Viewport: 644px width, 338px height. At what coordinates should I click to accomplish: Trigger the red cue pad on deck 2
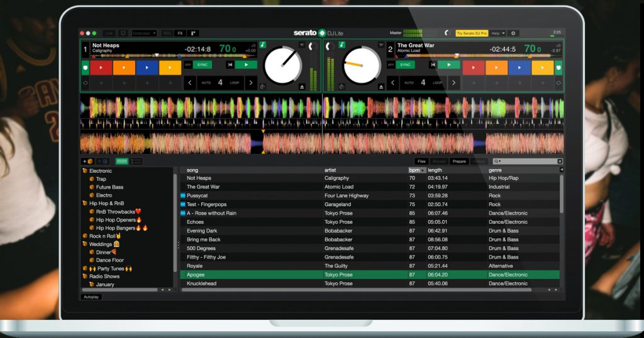tap(474, 68)
